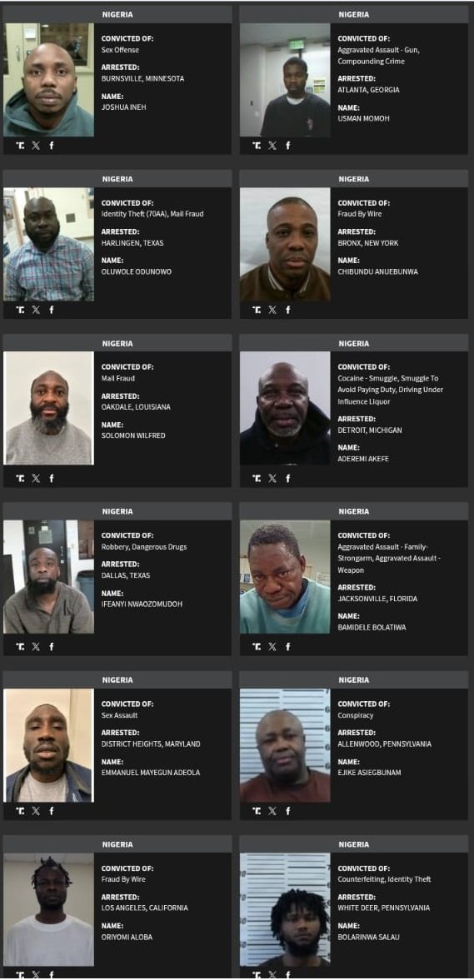Share the Jacksonville, Florida card on Facebook

tap(287, 646)
